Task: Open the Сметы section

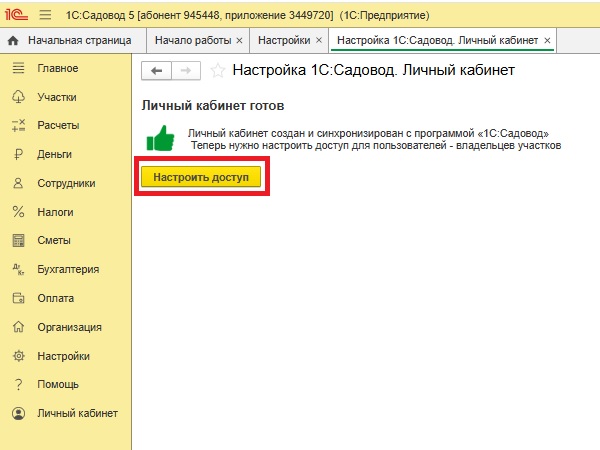Action: click(54, 240)
